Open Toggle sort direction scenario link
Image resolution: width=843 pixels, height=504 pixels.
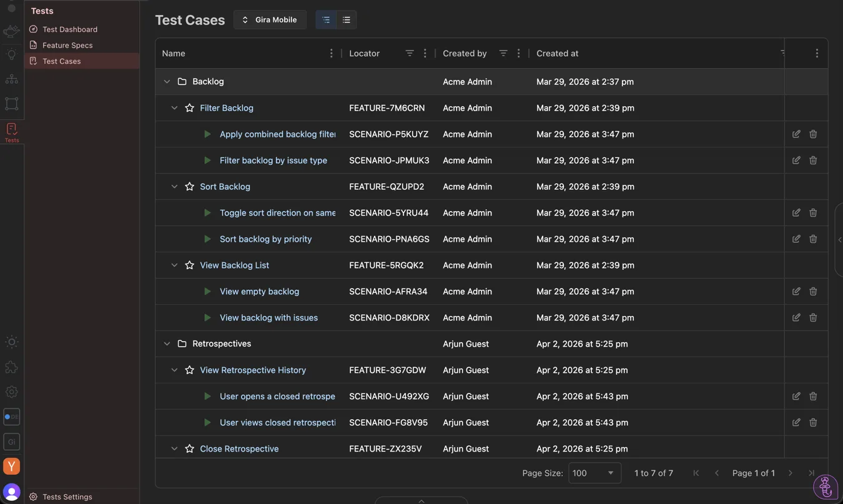[277, 213]
